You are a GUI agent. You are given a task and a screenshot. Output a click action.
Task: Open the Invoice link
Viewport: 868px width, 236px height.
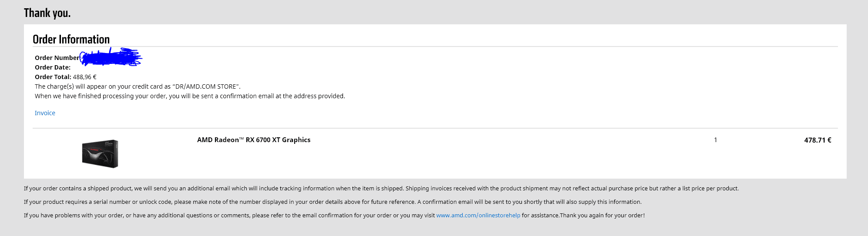coord(45,113)
